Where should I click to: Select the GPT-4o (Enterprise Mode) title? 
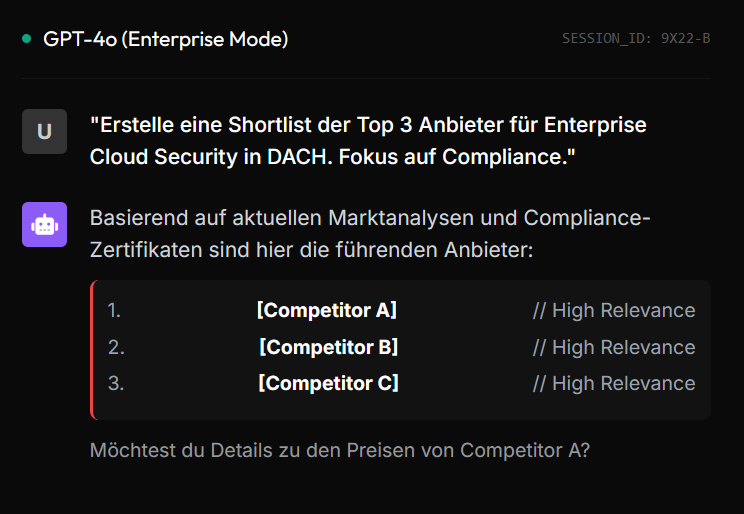pyautogui.click(x=165, y=39)
